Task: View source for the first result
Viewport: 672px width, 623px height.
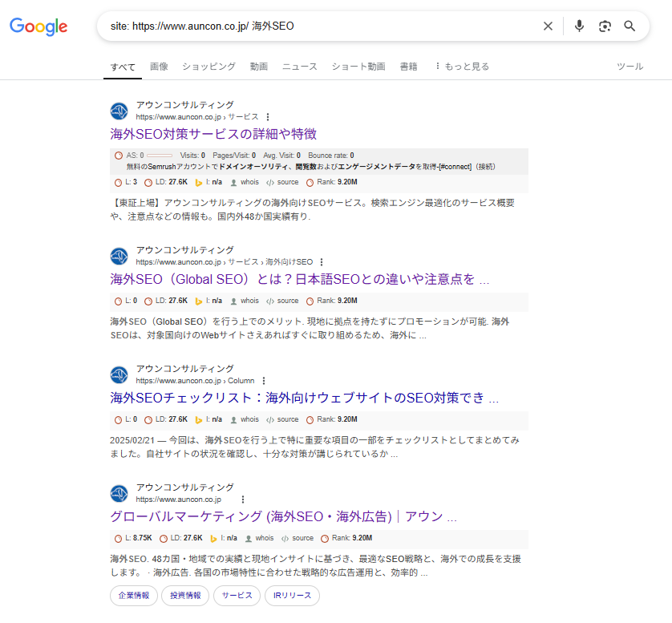Action: tap(282, 182)
